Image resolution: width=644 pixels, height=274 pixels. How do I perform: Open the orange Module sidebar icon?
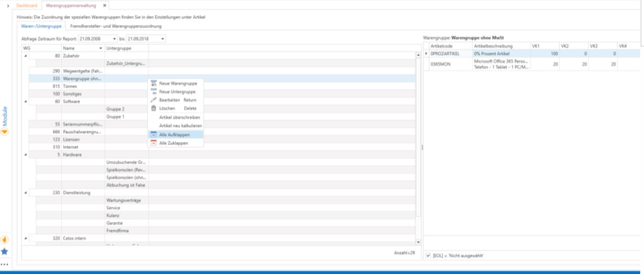pos(4,132)
